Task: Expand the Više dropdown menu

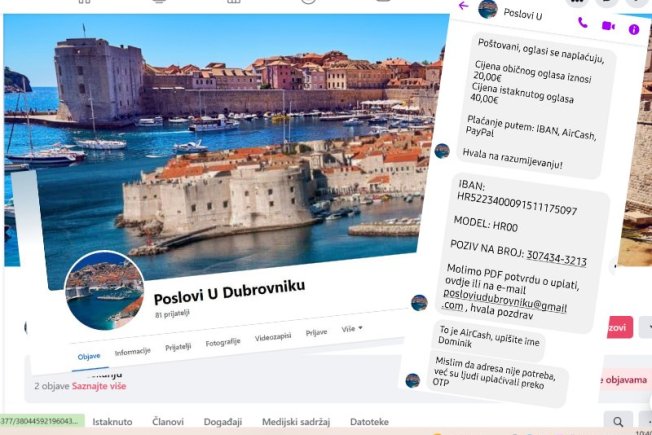Action: click(352, 329)
